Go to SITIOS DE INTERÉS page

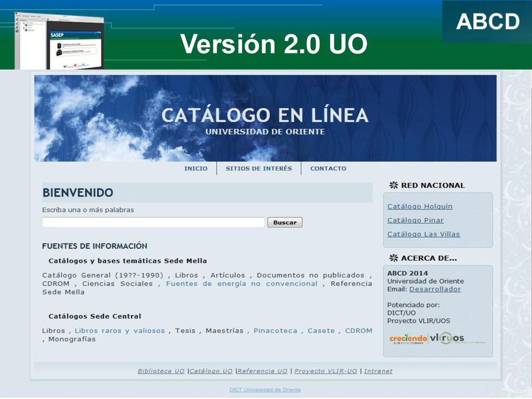(259, 169)
